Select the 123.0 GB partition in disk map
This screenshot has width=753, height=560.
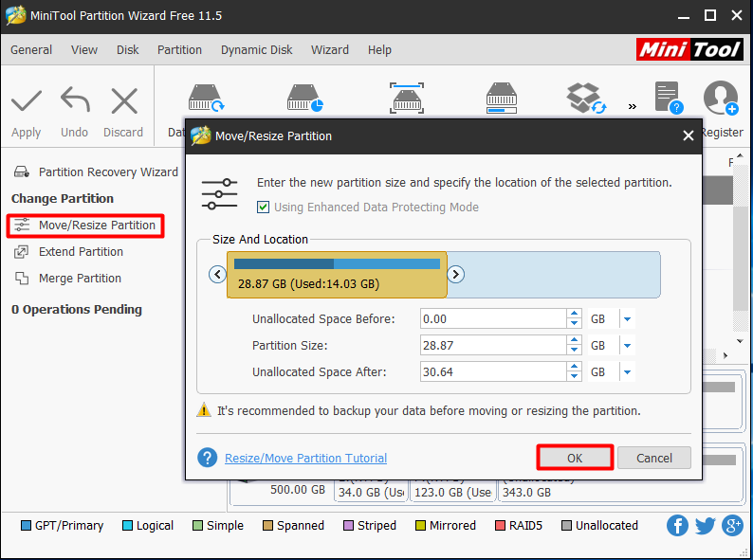452,491
